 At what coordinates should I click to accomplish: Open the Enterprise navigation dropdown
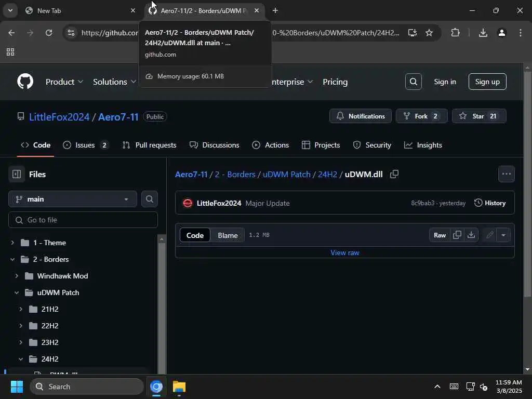point(292,82)
